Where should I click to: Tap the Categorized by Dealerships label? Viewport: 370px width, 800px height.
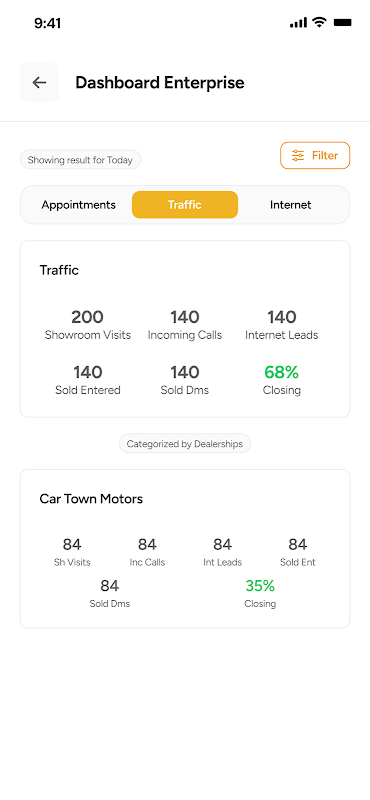coord(185,444)
